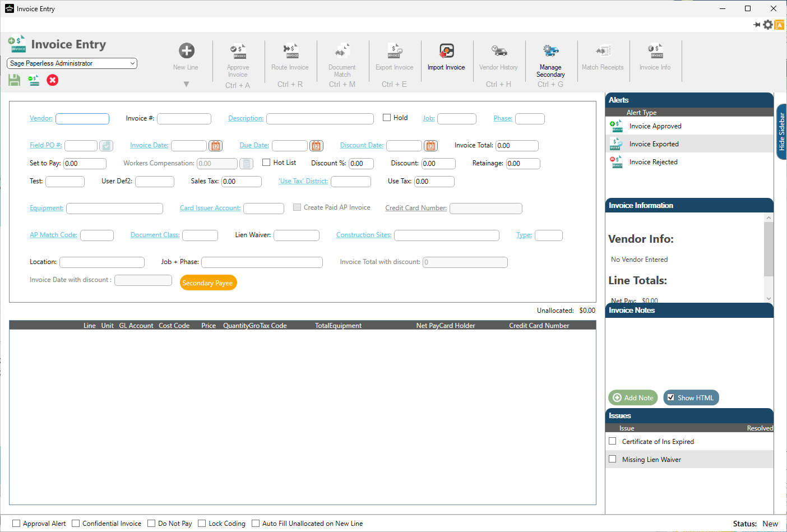Click the Manage Secondary toolbar icon
This screenshot has height=532, width=787.
coord(551,51)
